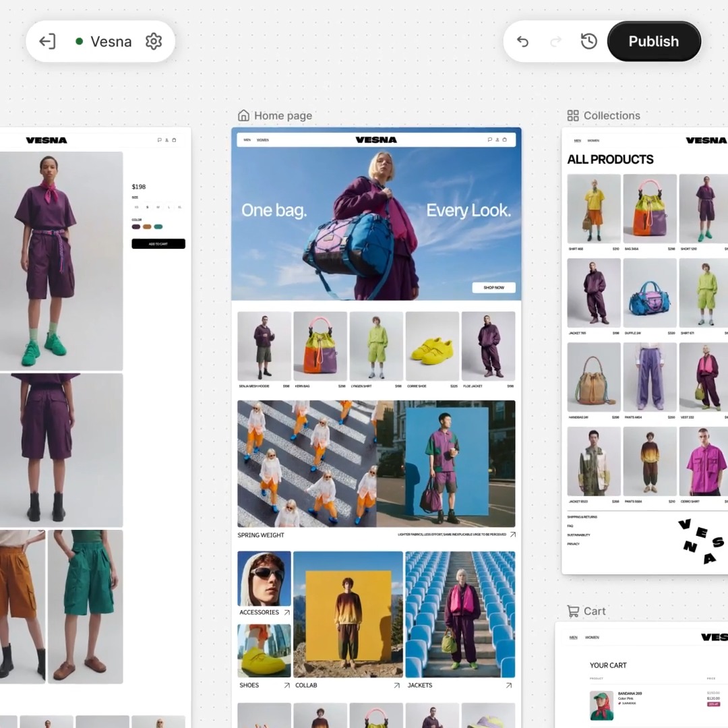Open version history clock icon
This screenshot has height=728, width=728.
click(x=588, y=41)
